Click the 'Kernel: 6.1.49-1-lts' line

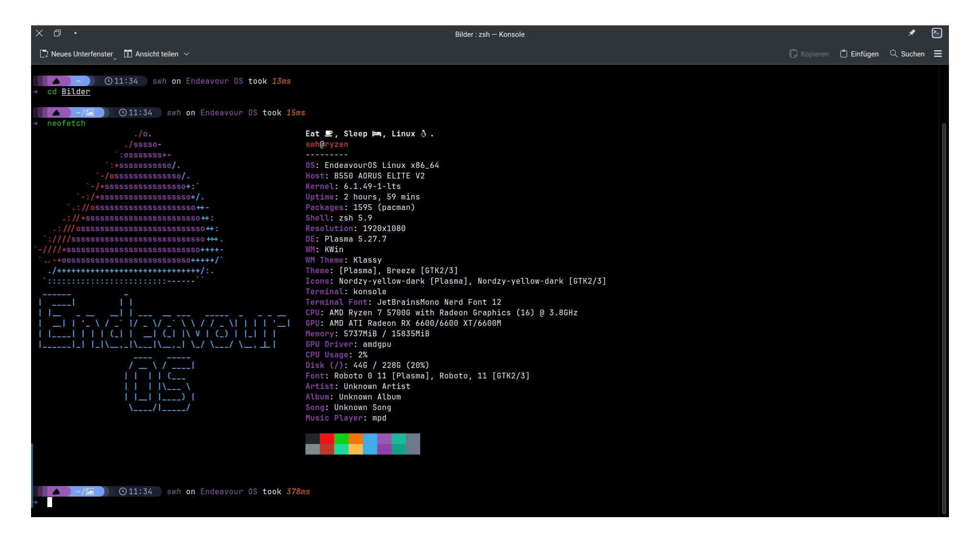353,187
